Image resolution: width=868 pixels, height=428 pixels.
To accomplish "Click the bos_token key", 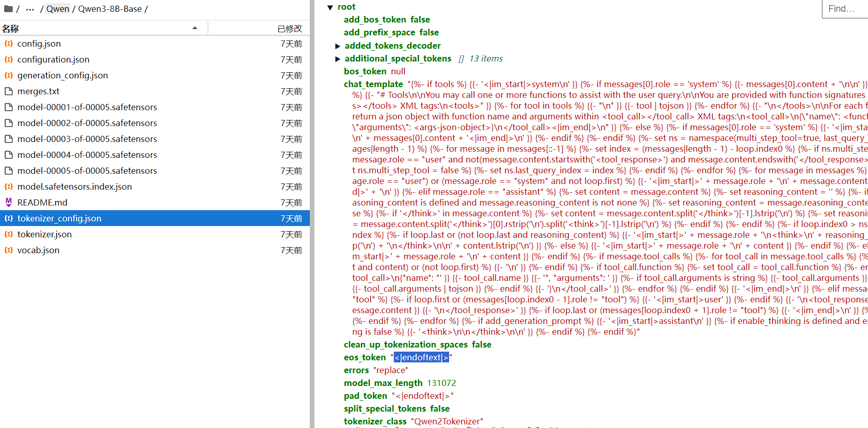I will tap(365, 71).
